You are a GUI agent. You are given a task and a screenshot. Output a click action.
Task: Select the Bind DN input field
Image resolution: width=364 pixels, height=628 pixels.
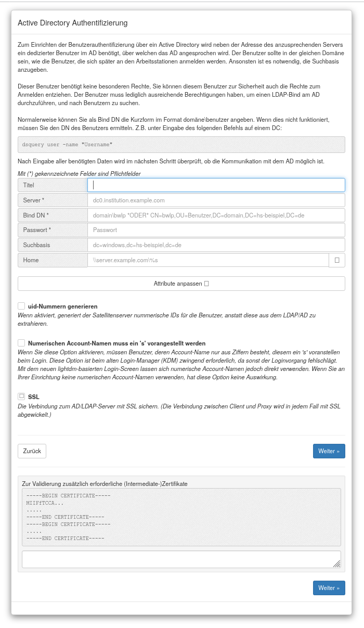[216, 215]
